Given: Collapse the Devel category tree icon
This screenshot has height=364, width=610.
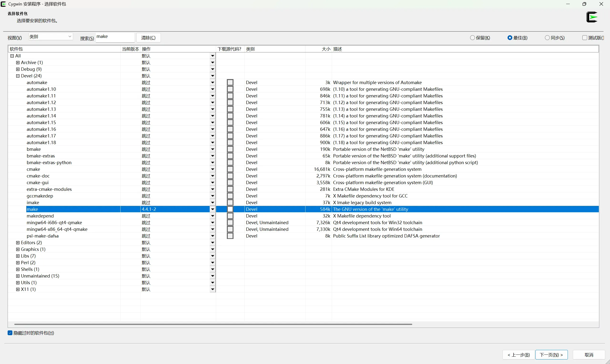Looking at the screenshot, I should tap(18, 76).
